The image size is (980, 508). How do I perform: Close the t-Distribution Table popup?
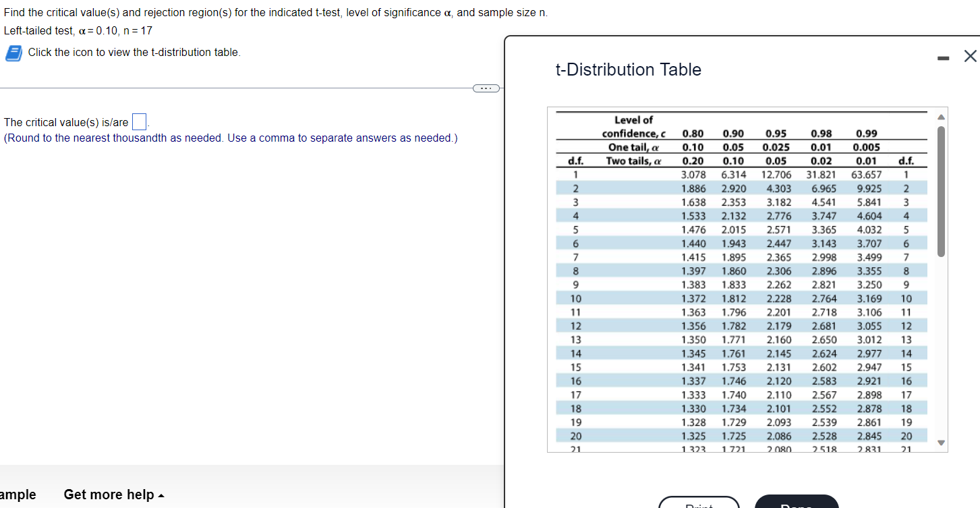[970, 57]
